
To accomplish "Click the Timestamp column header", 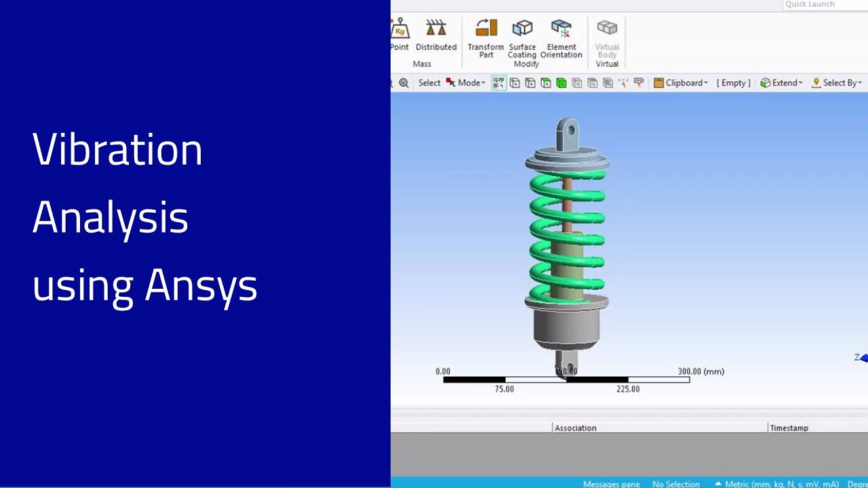I will (789, 428).
